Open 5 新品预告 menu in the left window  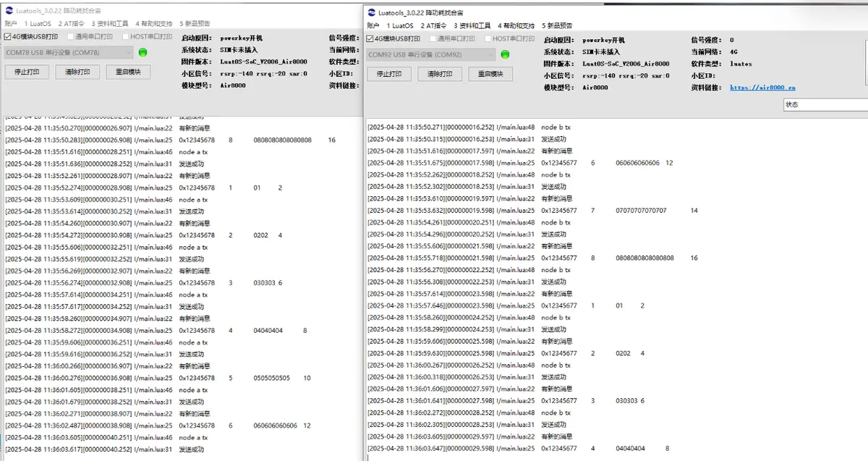(x=195, y=24)
